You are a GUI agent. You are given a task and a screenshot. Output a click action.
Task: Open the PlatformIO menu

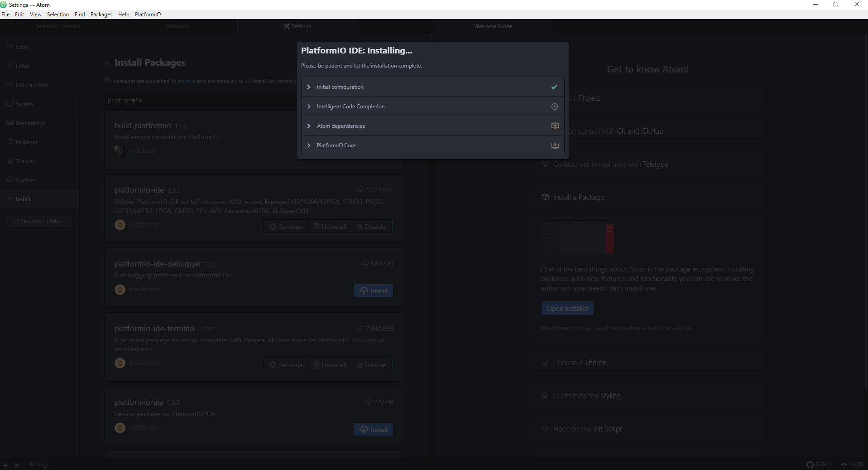pos(148,15)
